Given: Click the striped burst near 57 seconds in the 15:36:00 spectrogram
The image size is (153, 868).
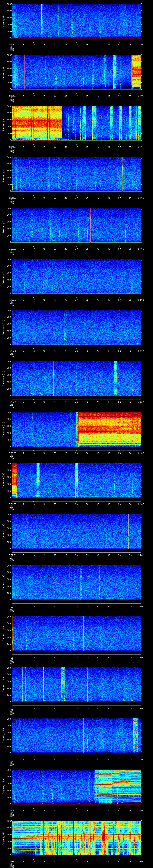Looking at the screenshot, I should click(x=136, y=735).
